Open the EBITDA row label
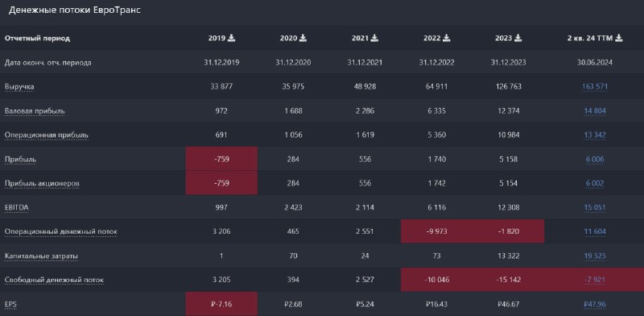Image resolution: width=644 pixels, height=316 pixels. click(16, 207)
